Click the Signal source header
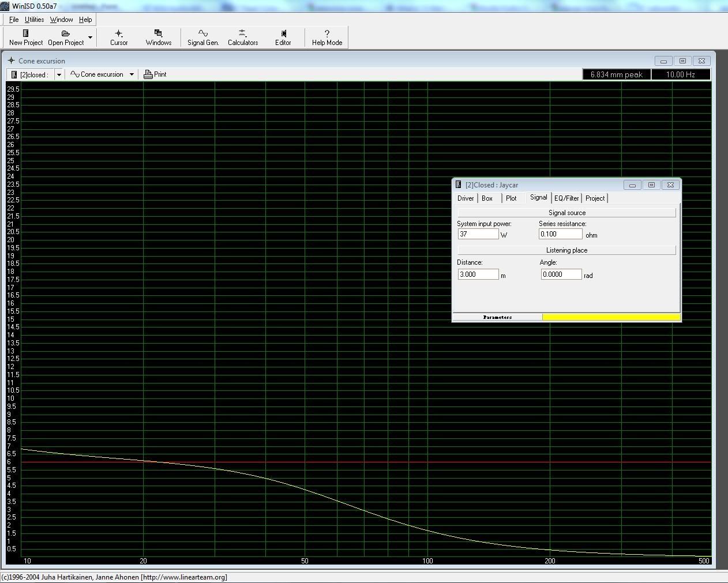 tap(566, 213)
